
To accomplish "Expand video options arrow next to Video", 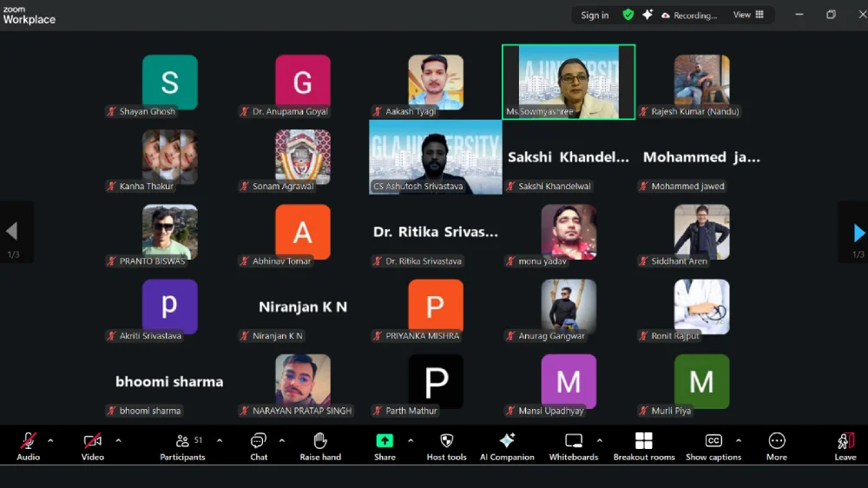I will [x=118, y=441].
